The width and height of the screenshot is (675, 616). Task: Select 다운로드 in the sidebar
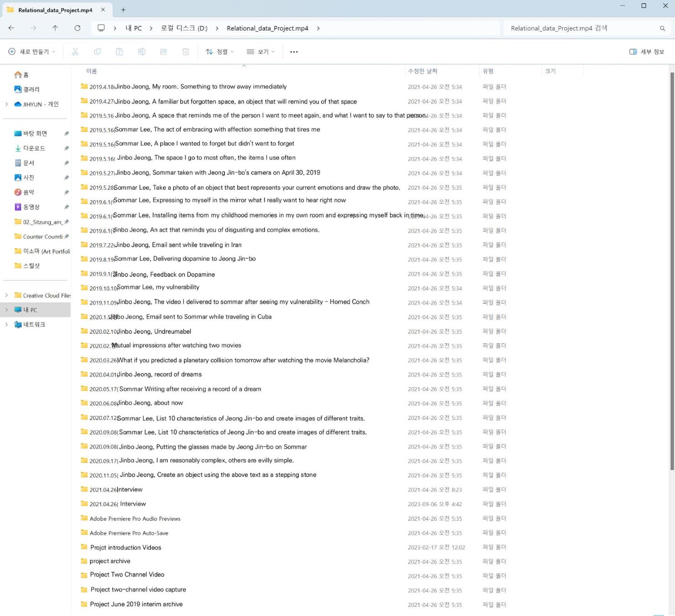pos(34,148)
